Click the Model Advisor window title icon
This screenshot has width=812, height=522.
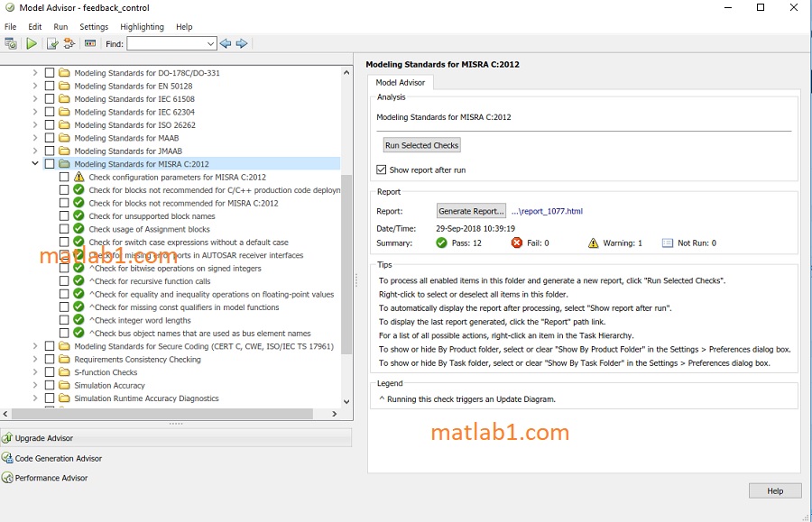click(x=9, y=8)
